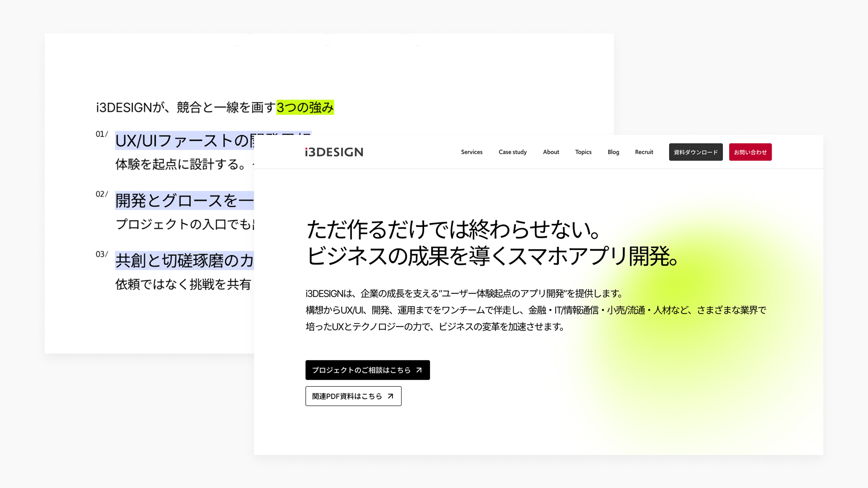Select the About navigation item
The width and height of the screenshot is (868, 488).
pos(551,152)
